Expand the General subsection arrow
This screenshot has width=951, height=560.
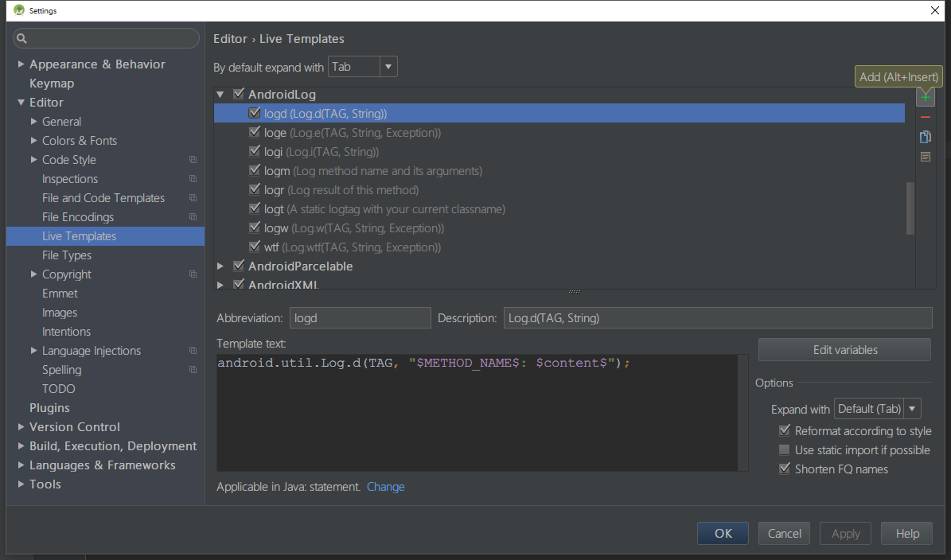[x=34, y=121]
